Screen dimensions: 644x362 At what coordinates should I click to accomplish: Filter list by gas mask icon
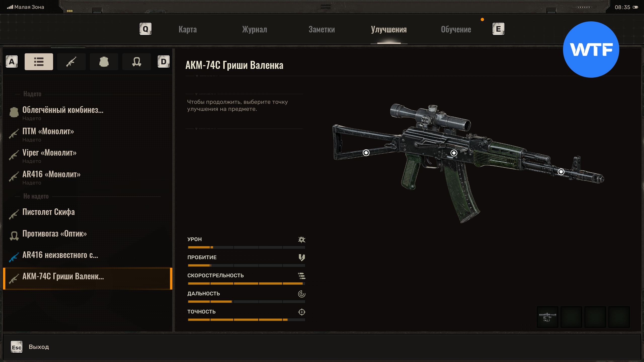coord(137,62)
